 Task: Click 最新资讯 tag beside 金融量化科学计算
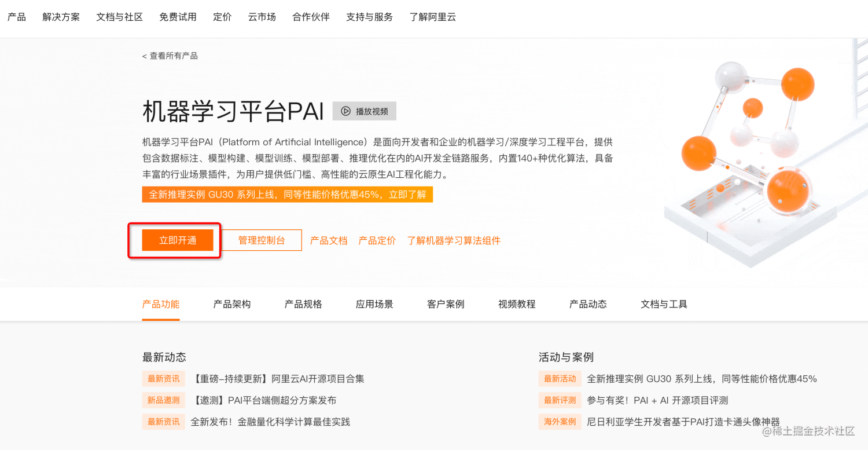[163, 422]
